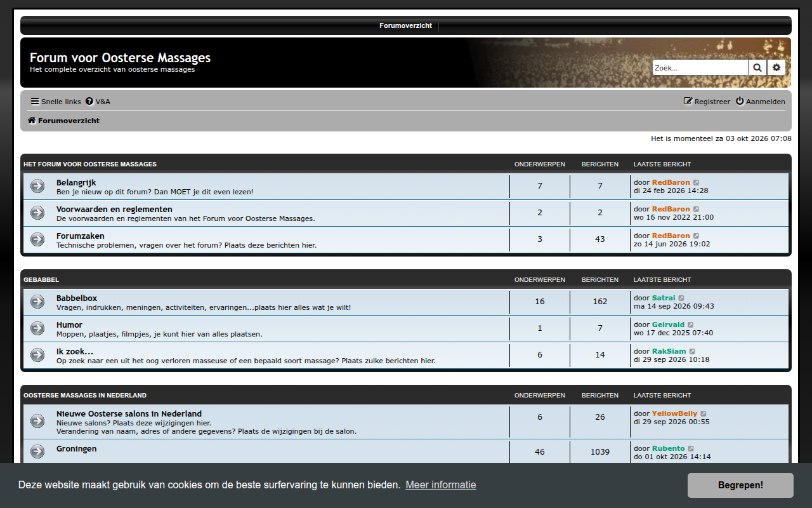The width and height of the screenshot is (812, 508).
Task: Click the Belangrijk forum status icon
Action: tap(37, 185)
